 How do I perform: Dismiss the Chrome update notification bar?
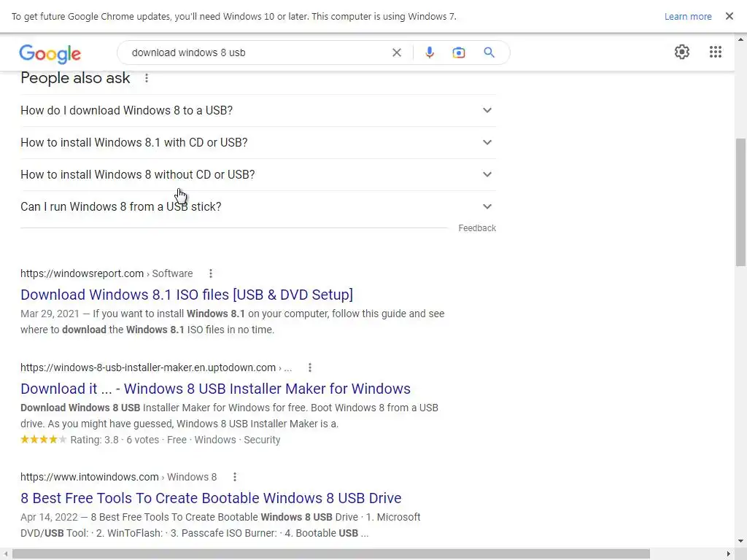(x=729, y=16)
